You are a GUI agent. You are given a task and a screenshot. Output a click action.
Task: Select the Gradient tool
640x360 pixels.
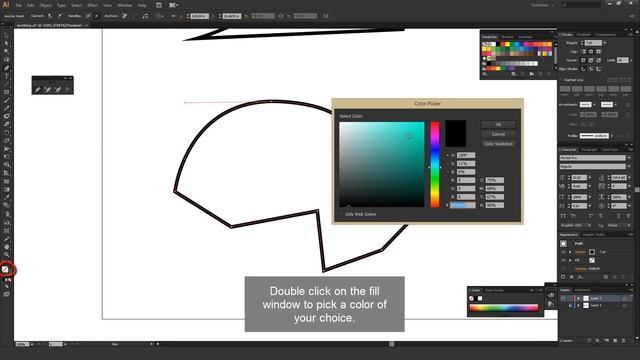(6, 189)
